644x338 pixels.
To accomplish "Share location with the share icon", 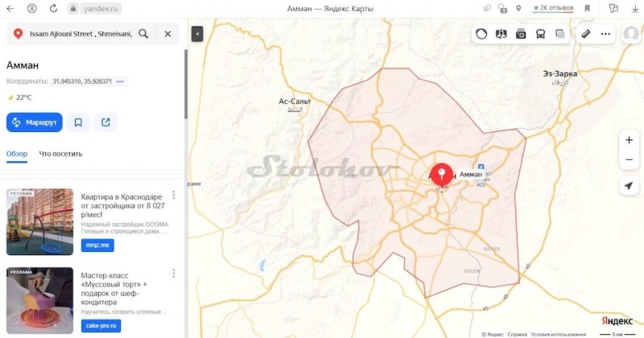I will (x=105, y=122).
